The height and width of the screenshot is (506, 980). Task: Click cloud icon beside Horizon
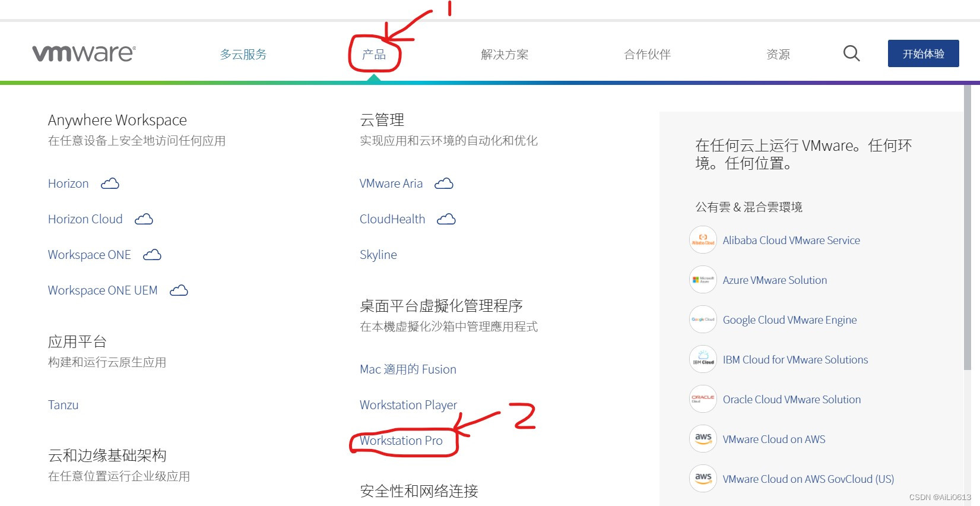coord(110,184)
